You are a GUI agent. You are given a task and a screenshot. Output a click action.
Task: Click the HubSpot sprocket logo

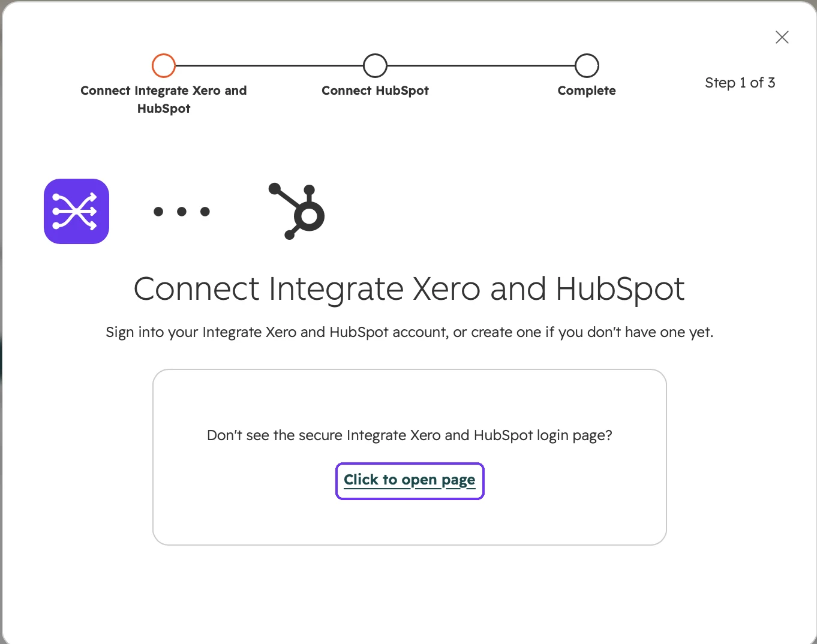point(297,211)
